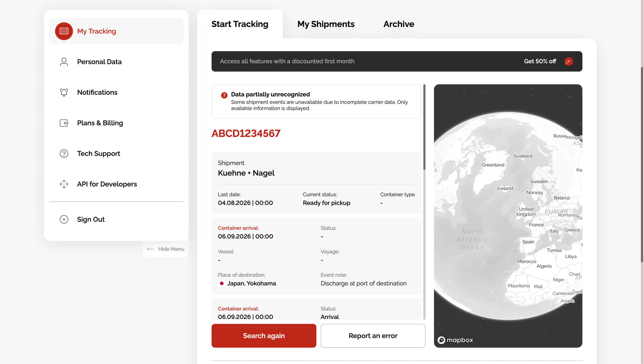Click the red arrow icon beside Get 50% off
The width and height of the screenshot is (643, 364).
pyautogui.click(x=568, y=61)
